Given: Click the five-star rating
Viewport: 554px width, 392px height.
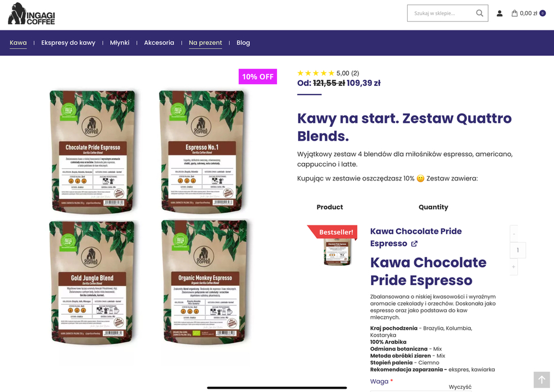Looking at the screenshot, I should tap(316, 73).
